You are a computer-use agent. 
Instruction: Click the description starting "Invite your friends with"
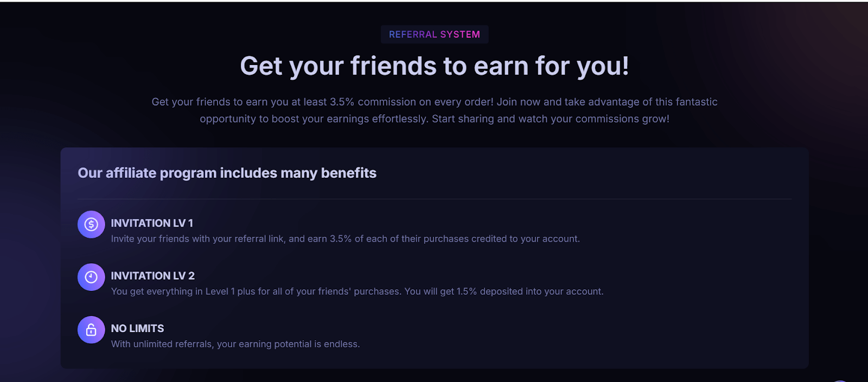(x=345, y=239)
